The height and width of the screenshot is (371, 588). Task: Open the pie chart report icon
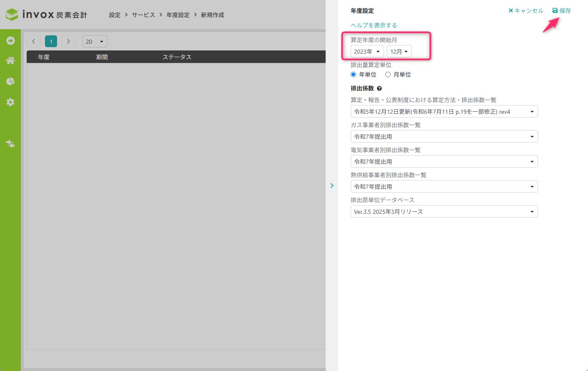click(x=10, y=81)
